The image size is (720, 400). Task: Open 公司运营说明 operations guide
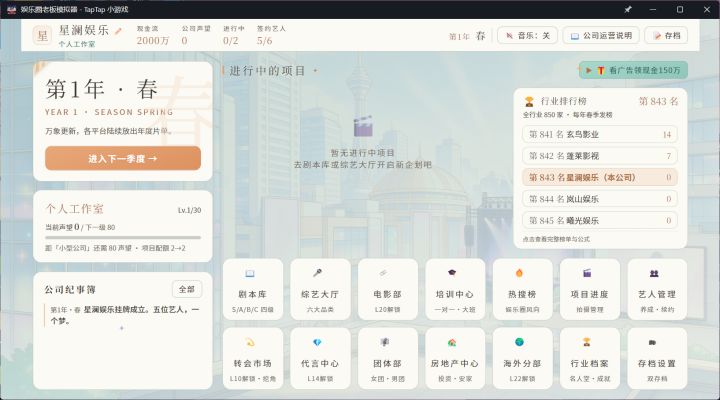[601, 35]
